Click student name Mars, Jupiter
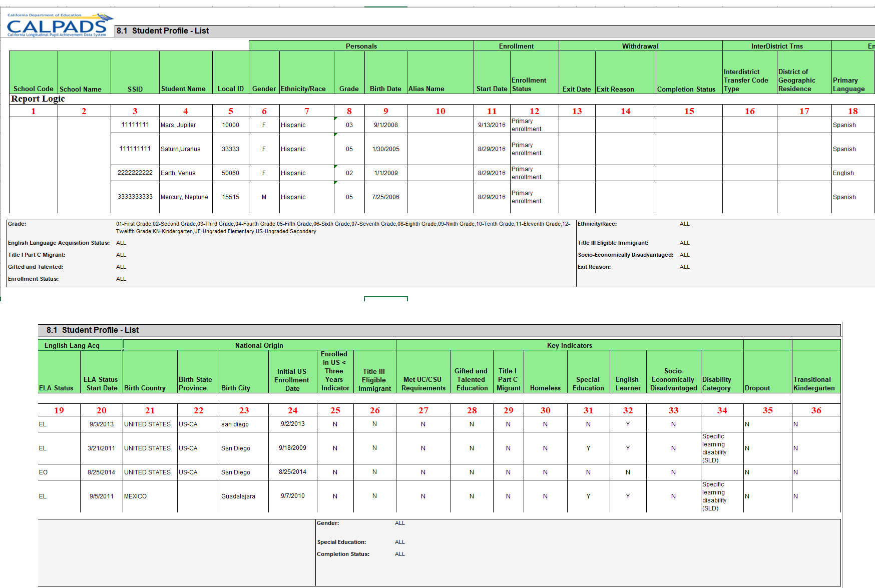The height and width of the screenshot is (588, 875). (178, 125)
